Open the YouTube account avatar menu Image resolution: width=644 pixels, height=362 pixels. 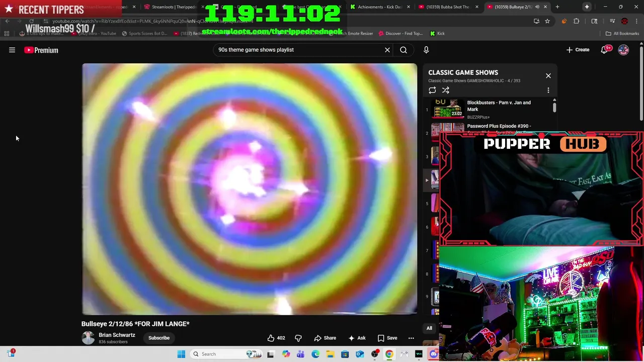tap(623, 50)
